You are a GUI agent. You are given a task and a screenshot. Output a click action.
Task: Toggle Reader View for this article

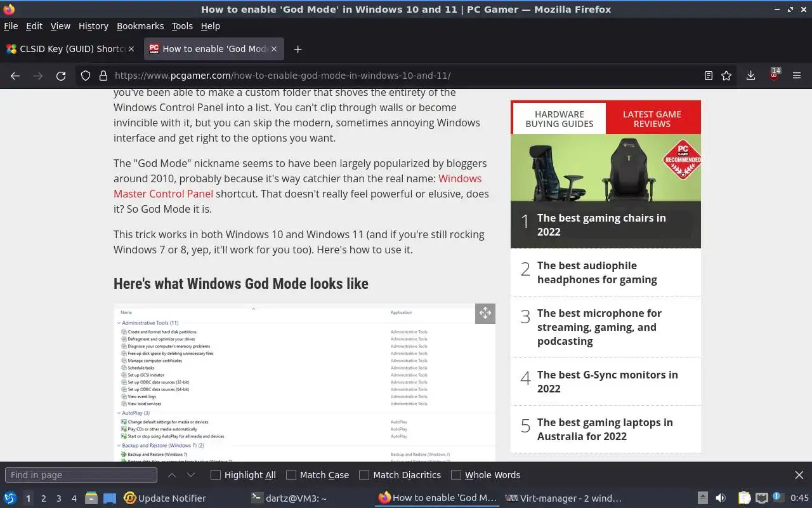pos(709,76)
